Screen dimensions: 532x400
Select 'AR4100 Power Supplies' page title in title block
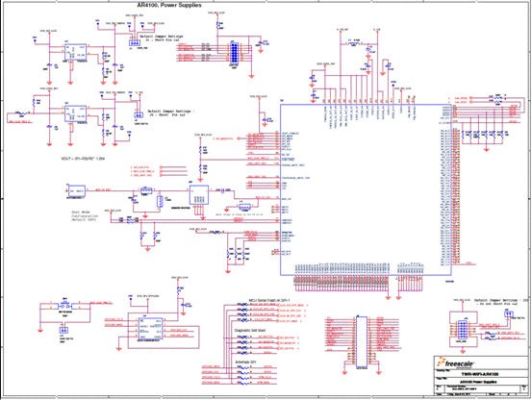(x=478, y=382)
